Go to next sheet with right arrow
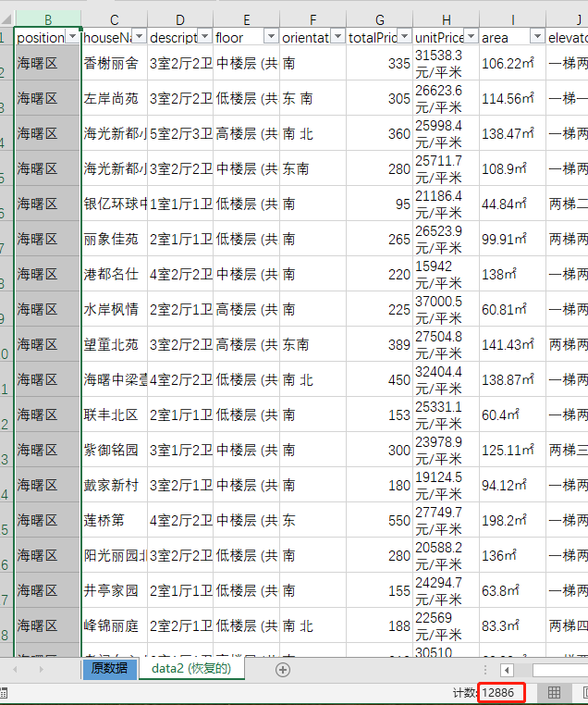Image resolution: width=588 pixels, height=705 pixels. [41, 670]
